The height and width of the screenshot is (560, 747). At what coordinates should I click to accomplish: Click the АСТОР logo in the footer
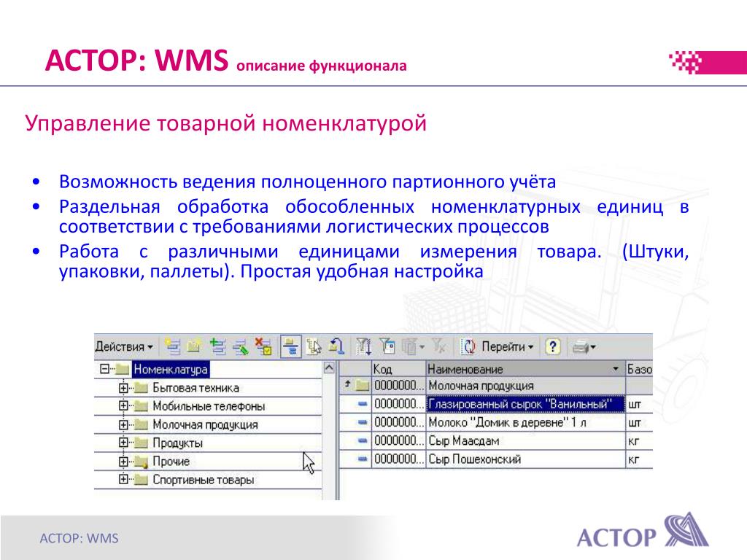click(x=643, y=531)
